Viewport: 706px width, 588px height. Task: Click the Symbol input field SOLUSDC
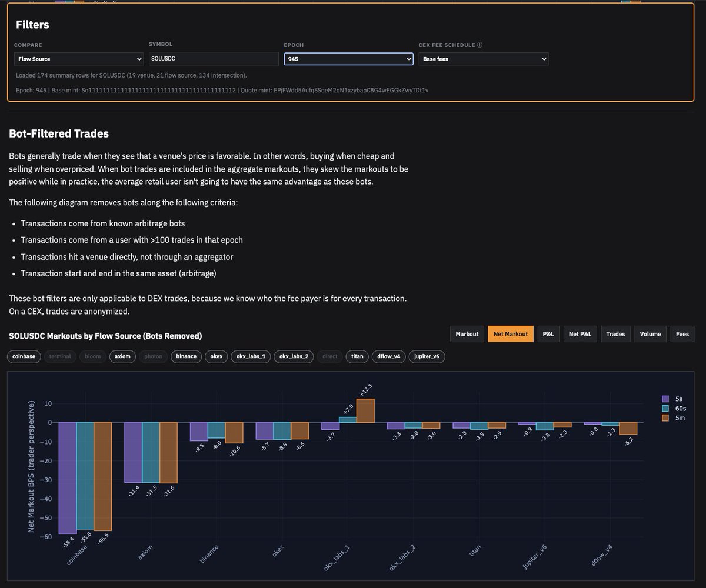pyautogui.click(x=214, y=59)
